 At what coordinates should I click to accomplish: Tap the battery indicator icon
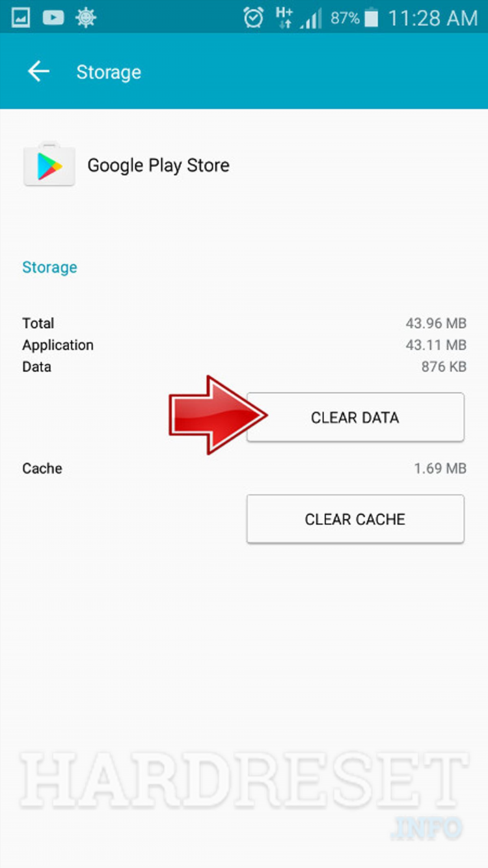[372, 18]
